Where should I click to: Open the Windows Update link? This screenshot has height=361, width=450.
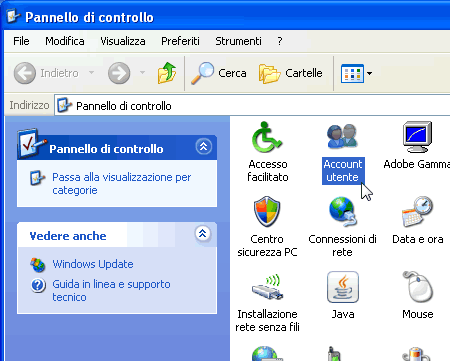point(93,264)
